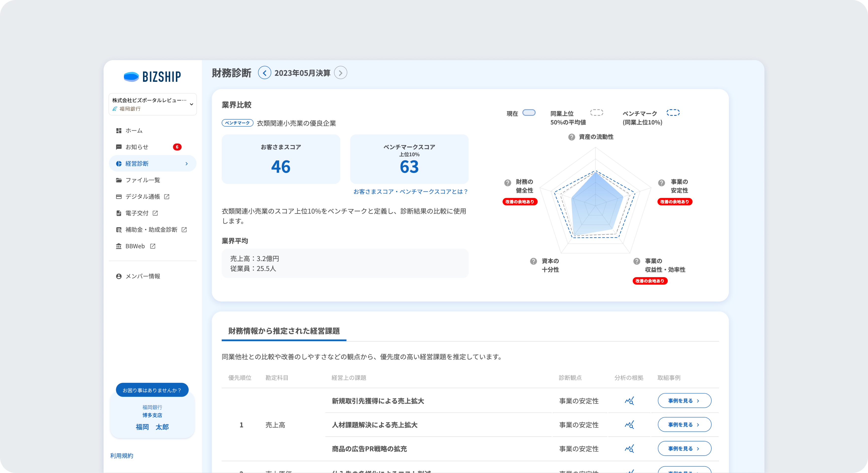This screenshot has width=868, height=473.
Task: Click the external link icon beside 補助金・助成金診断
Action: (184, 230)
